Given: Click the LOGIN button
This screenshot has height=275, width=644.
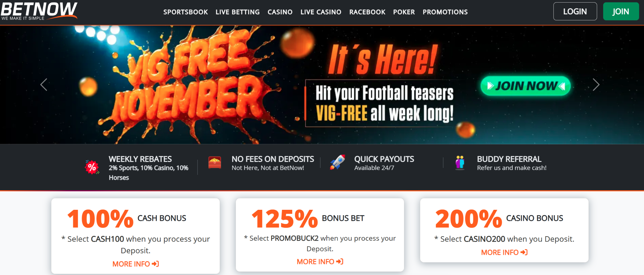Looking at the screenshot, I should [x=575, y=11].
